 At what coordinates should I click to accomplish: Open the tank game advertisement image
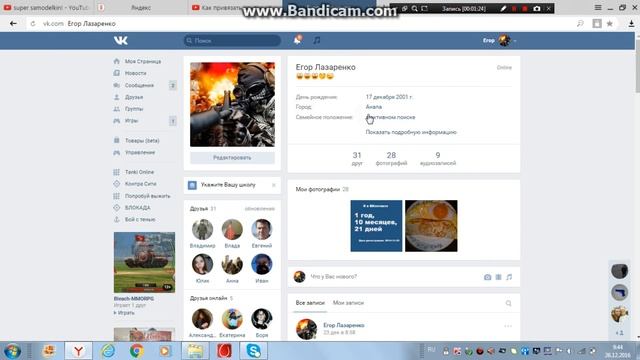coord(144,262)
